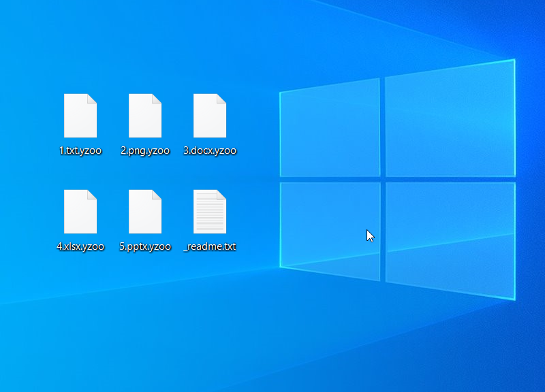Click the "5.pptx.yzoo" filename label
Image resolution: width=545 pixels, height=392 pixels.
(145, 247)
